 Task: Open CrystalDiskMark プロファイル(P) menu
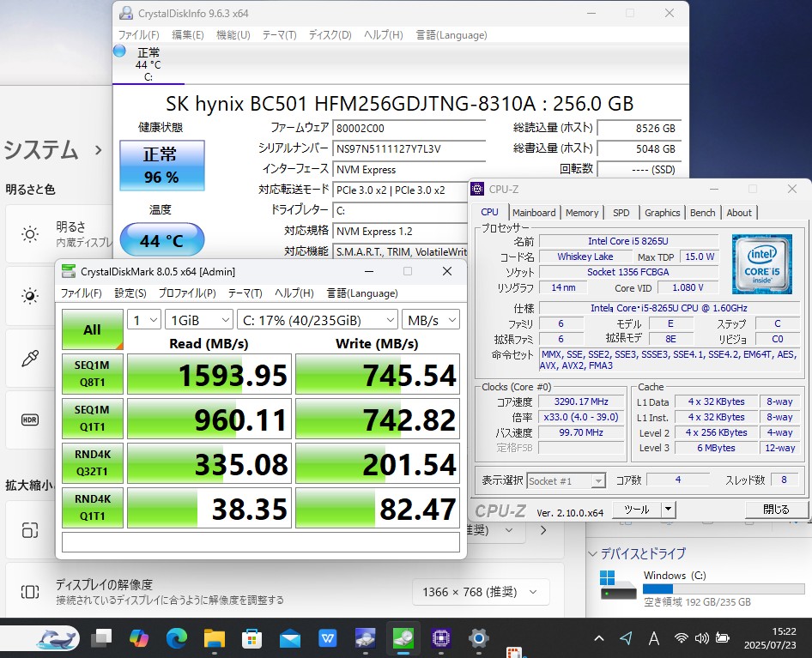(x=187, y=293)
